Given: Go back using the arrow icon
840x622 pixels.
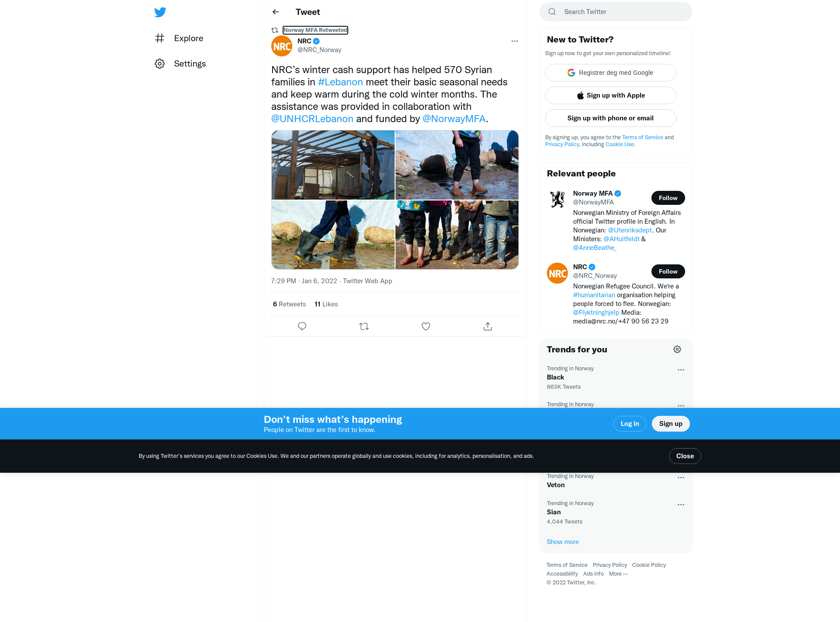Looking at the screenshot, I should coord(276,12).
